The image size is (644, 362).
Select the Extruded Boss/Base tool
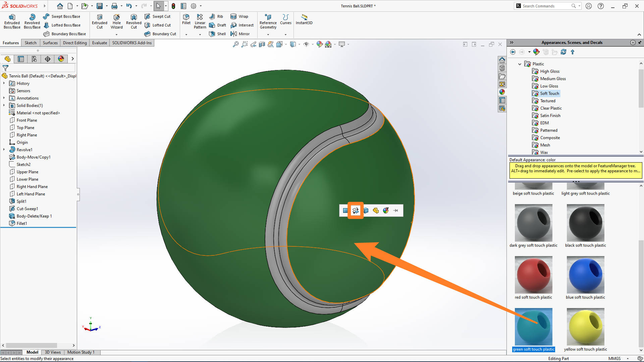pos(12,21)
